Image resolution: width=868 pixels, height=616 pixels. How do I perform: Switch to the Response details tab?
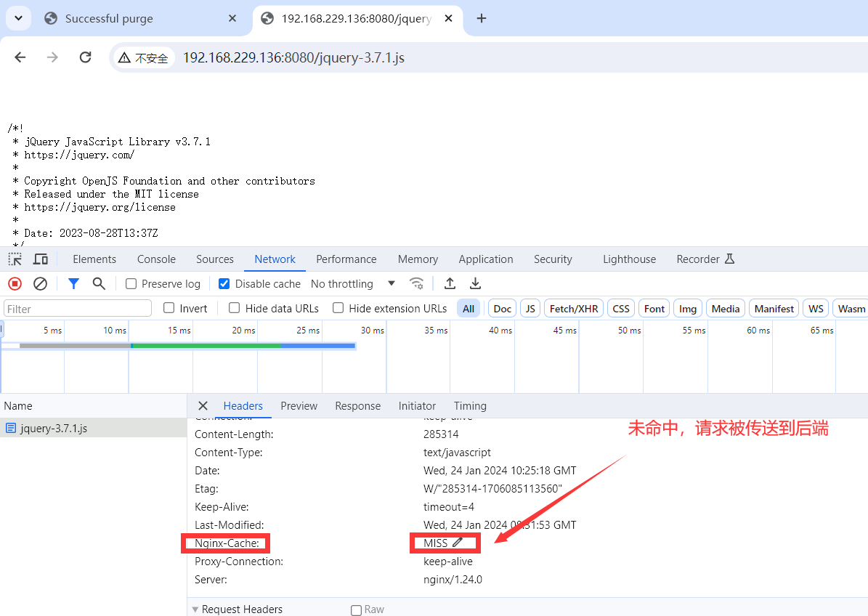[357, 405]
